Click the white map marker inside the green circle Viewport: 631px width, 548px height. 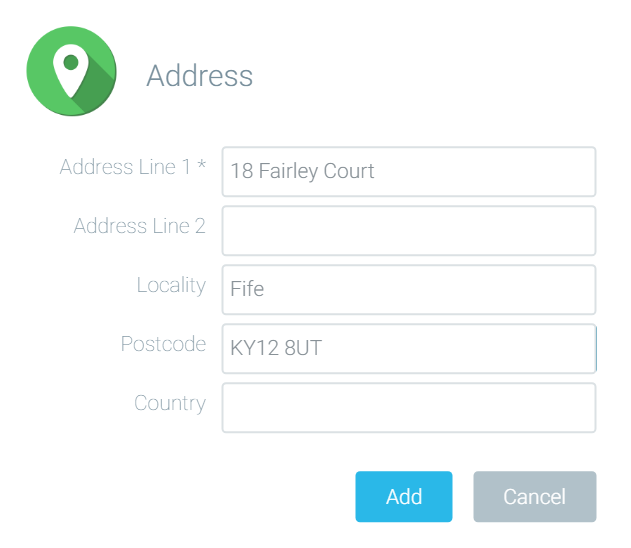point(71,71)
